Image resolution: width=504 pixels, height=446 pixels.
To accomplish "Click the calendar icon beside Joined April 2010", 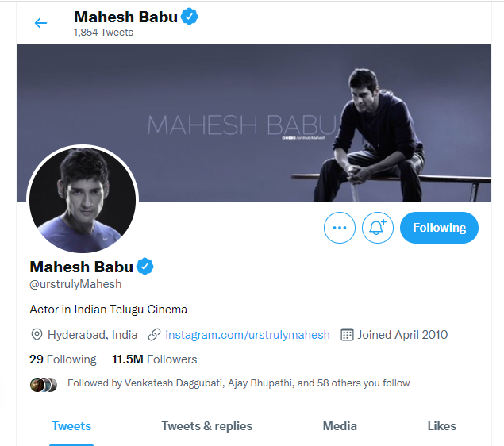I will (347, 335).
